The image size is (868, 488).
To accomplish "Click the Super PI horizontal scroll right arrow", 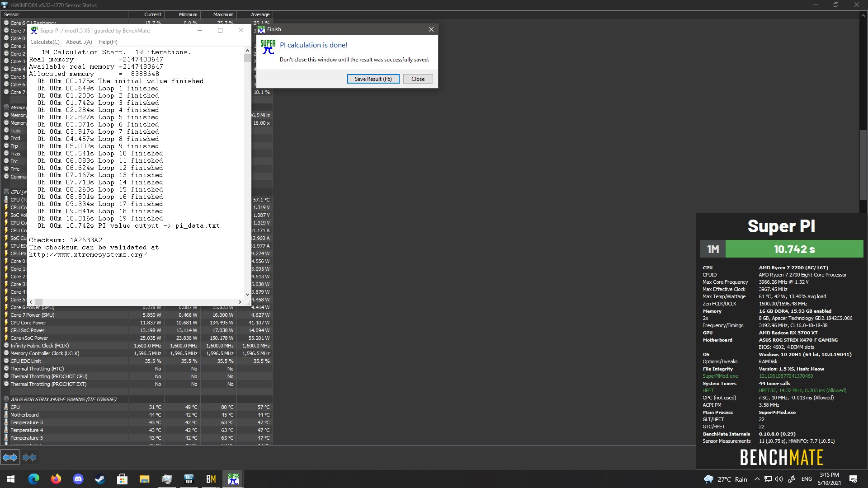I will pos(240,302).
